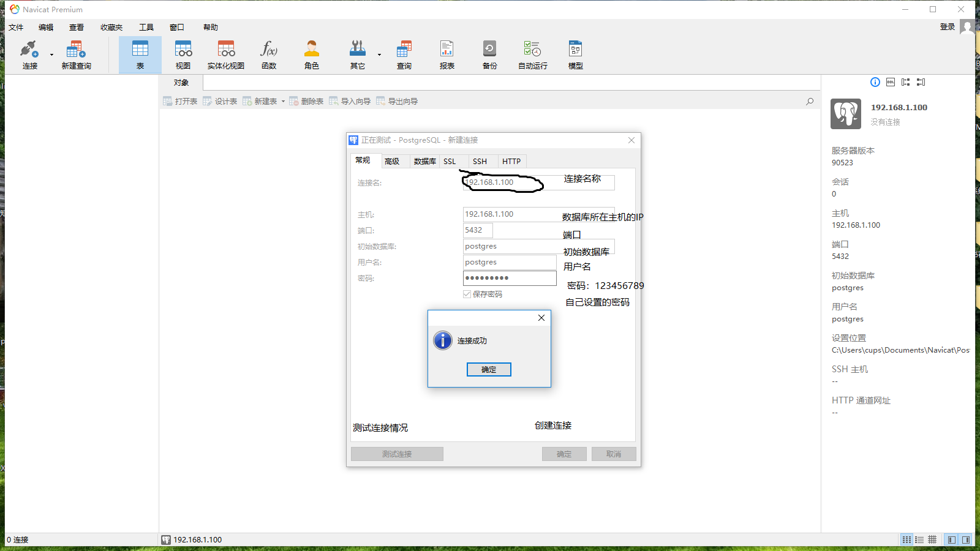Click the 端口 field showing 5432
This screenshot has height=551, width=980.
(478, 230)
